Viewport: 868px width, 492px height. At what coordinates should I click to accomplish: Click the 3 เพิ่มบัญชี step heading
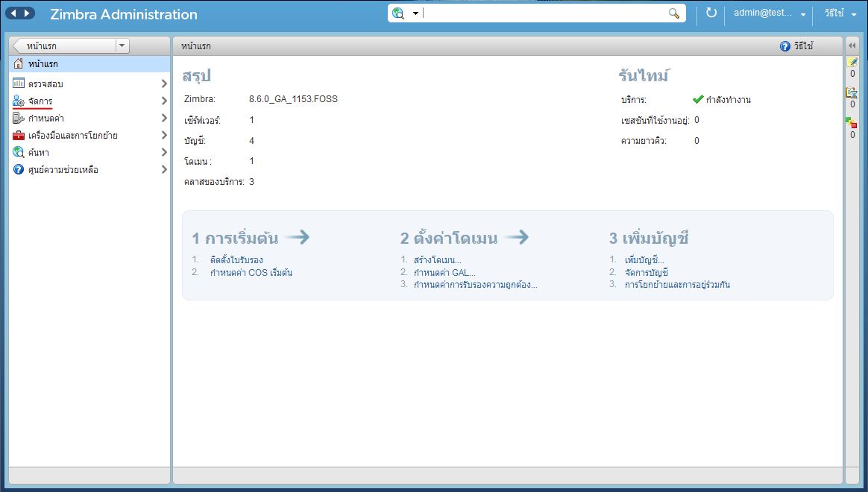pos(649,238)
